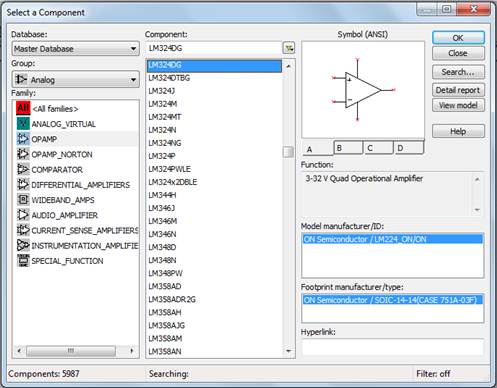This screenshot has height=388, width=497.
Task: Click the component filter icon next to name field
Action: 289,48
